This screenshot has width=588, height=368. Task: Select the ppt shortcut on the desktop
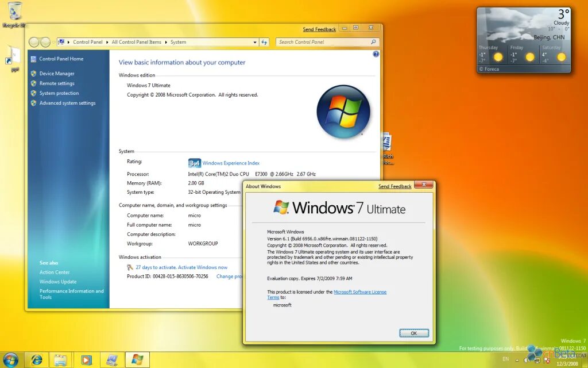(x=14, y=59)
